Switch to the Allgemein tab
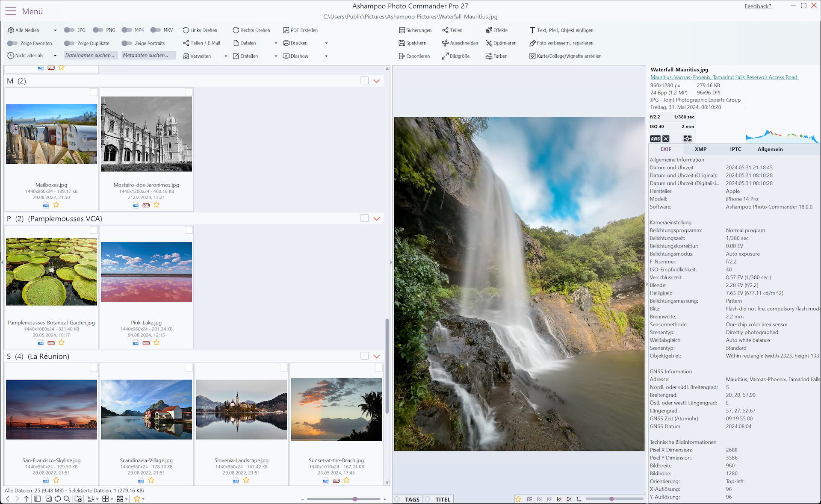The height and width of the screenshot is (504, 821). [x=770, y=149]
